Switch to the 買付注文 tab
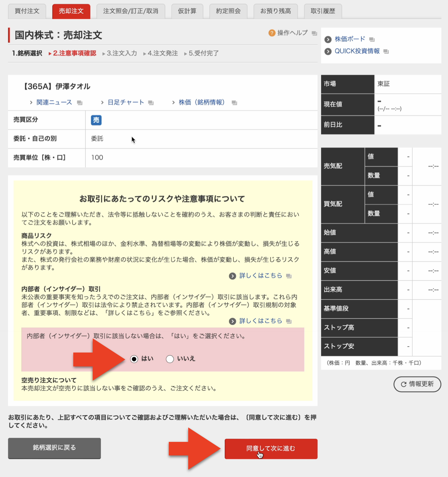This screenshot has height=477, width=448. [27, 11]
